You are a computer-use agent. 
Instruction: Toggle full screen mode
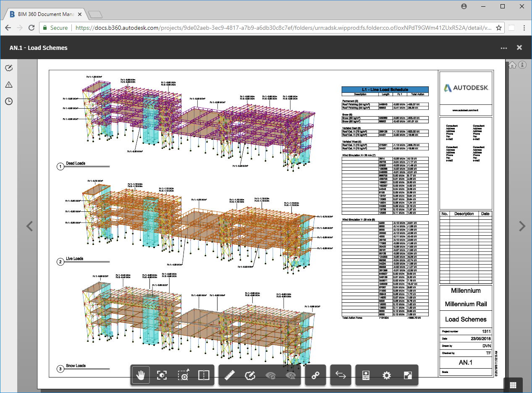tap(408, 375)
